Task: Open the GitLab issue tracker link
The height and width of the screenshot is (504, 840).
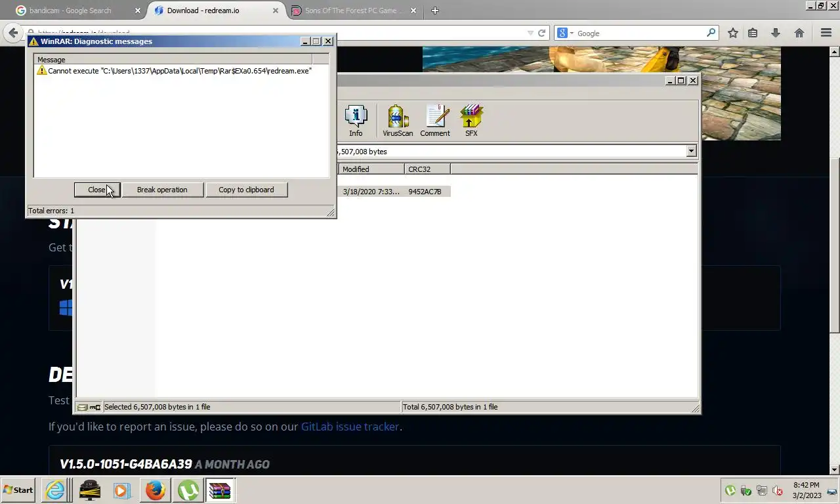Action: tap(350, 427)
